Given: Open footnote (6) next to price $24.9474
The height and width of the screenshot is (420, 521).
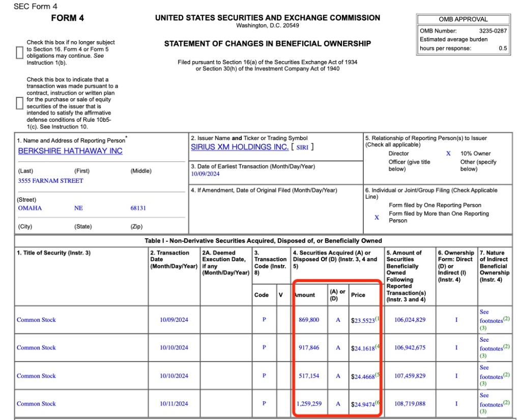Looking at the screenshot, I should click(x=378, y=402).
